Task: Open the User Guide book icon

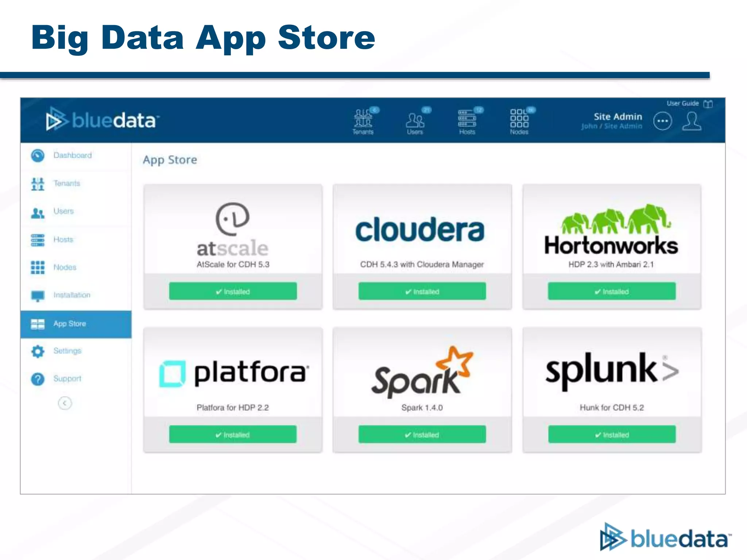Action: pyautogui.click(x=708, y=104)
